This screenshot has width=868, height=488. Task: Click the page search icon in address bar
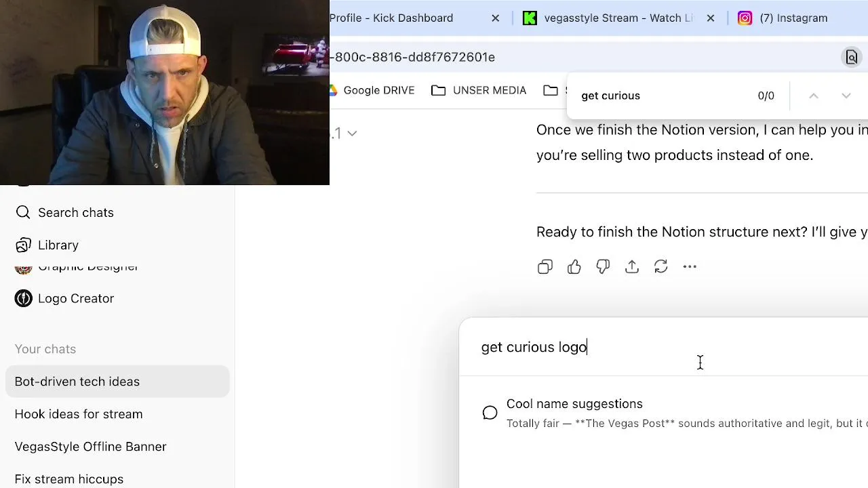point(852,58)
